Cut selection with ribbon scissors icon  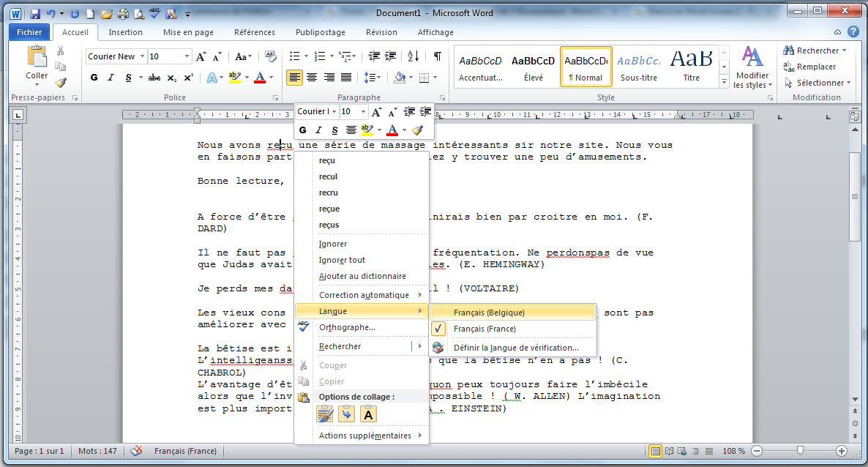pos(60,51)
